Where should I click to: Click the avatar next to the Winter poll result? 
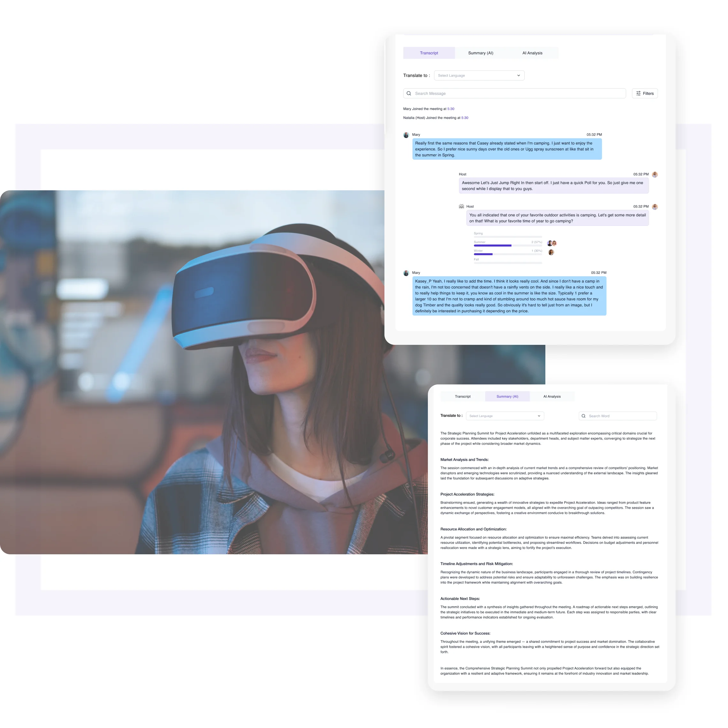pos(551,252)
